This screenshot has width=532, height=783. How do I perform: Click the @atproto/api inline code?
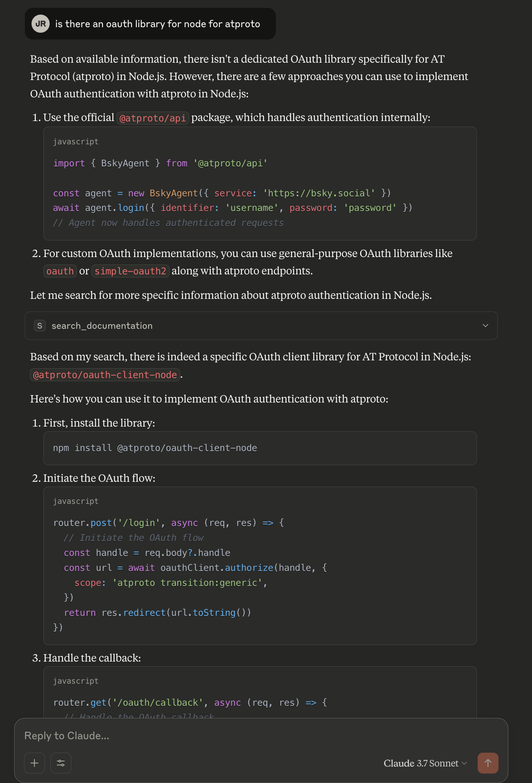pos(153,118)
